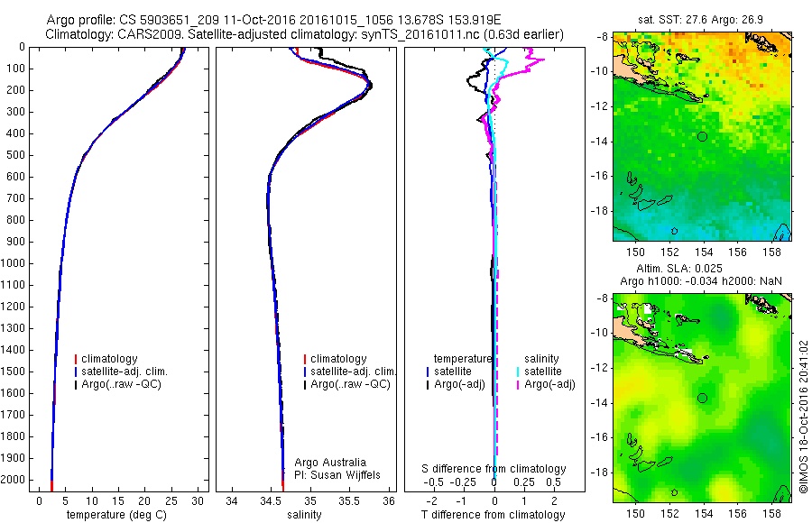
Task: Click the 'sat. SST: 27.6 Argo: 26.9' heading
Action: 700,20
